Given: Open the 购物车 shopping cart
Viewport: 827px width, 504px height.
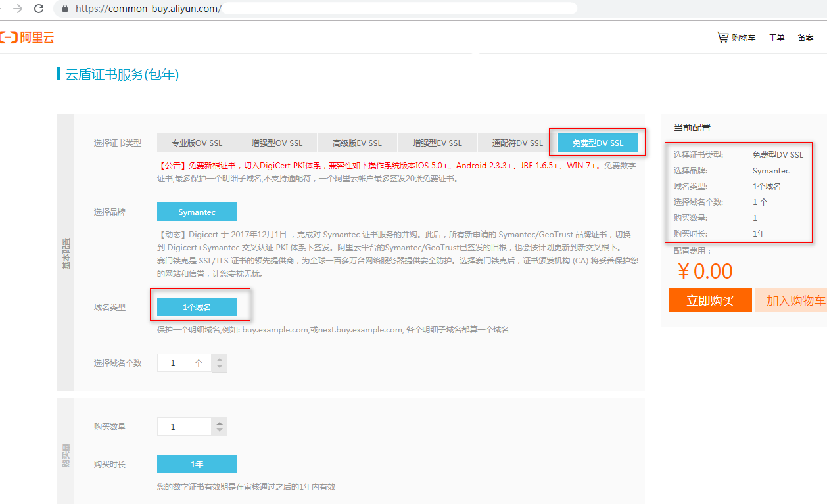Looking at the screenshot, I should (736, 37).
